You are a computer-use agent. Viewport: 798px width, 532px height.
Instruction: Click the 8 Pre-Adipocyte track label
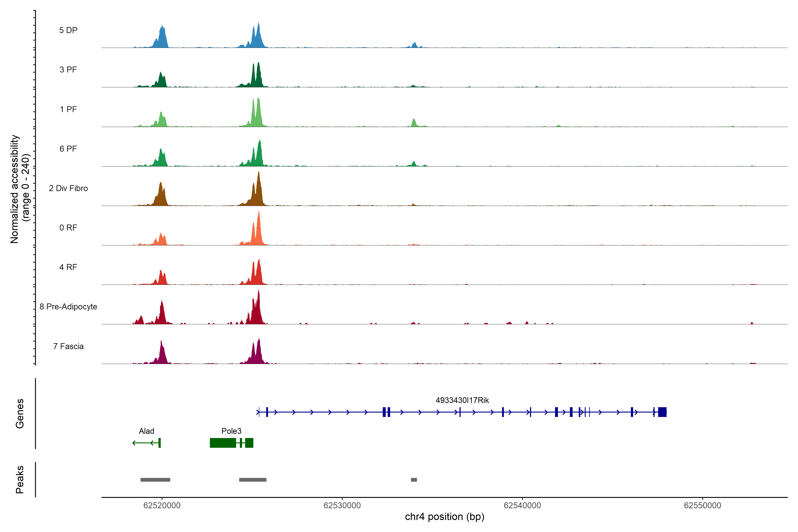pos(68,307)
